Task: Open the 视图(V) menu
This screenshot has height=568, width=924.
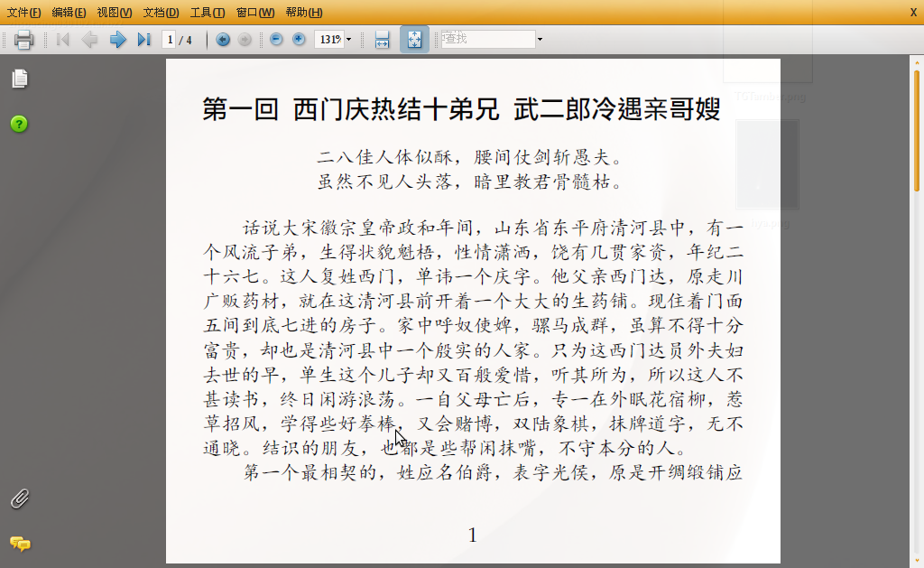Action: click(x=115, y=13)
